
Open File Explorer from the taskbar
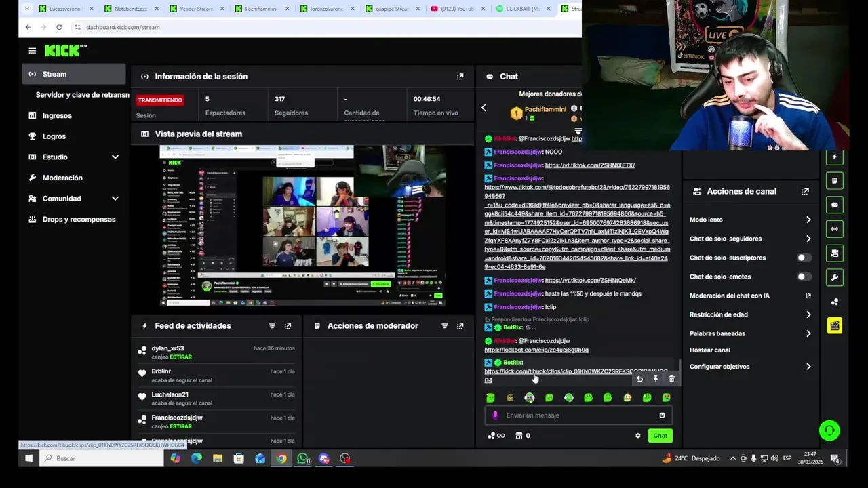(x=218, y=458)
